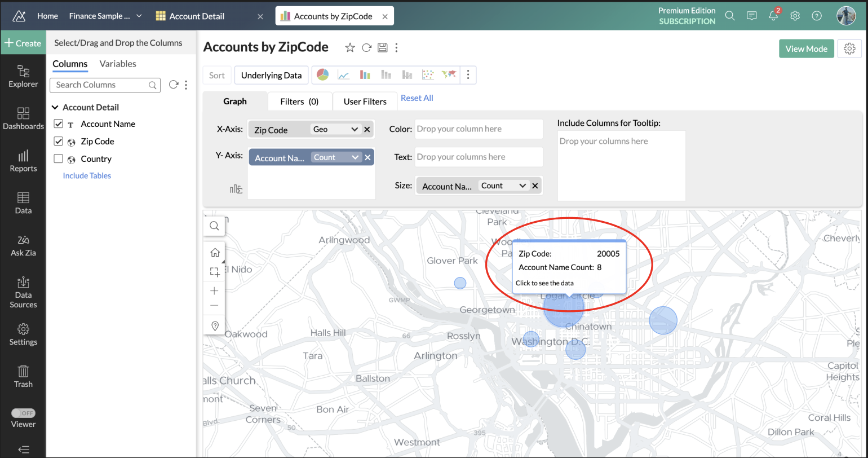Click the Color column drop field
The image size is (868, 458).
[x=479, y=129]
